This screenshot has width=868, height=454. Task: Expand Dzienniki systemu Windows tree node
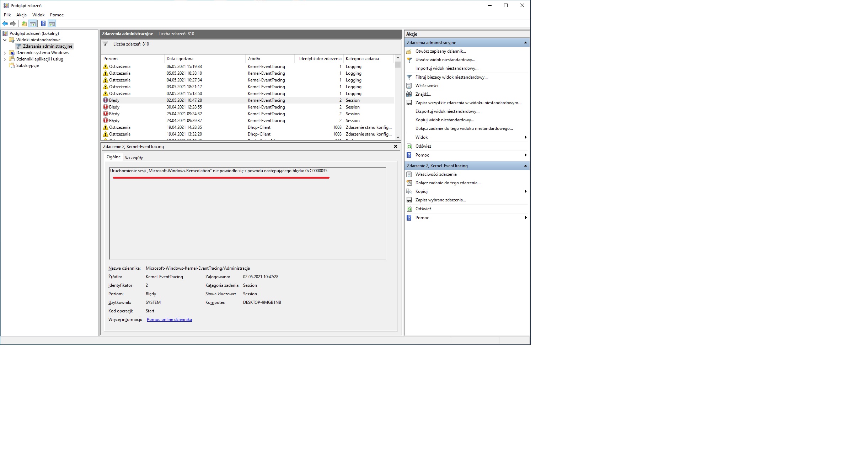click(5, 53)
